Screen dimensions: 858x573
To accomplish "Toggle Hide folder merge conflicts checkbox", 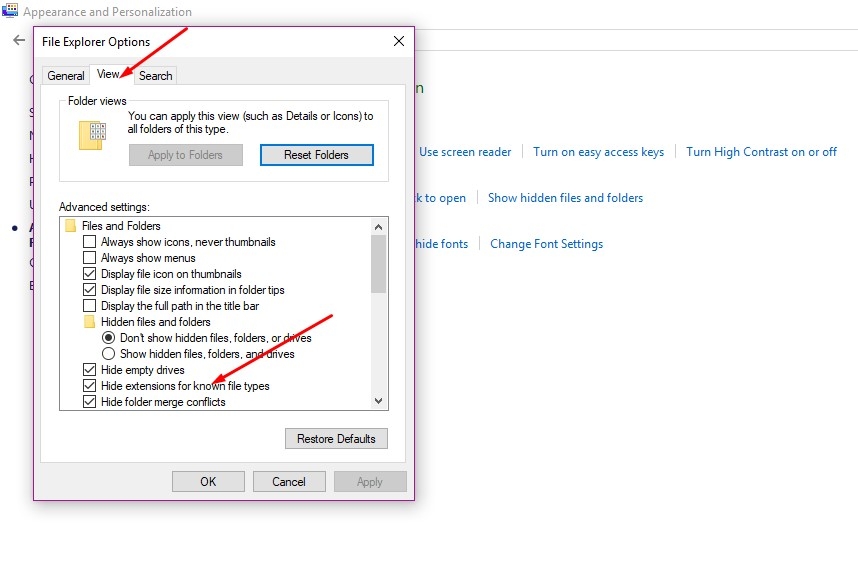I will click(89, 402).
